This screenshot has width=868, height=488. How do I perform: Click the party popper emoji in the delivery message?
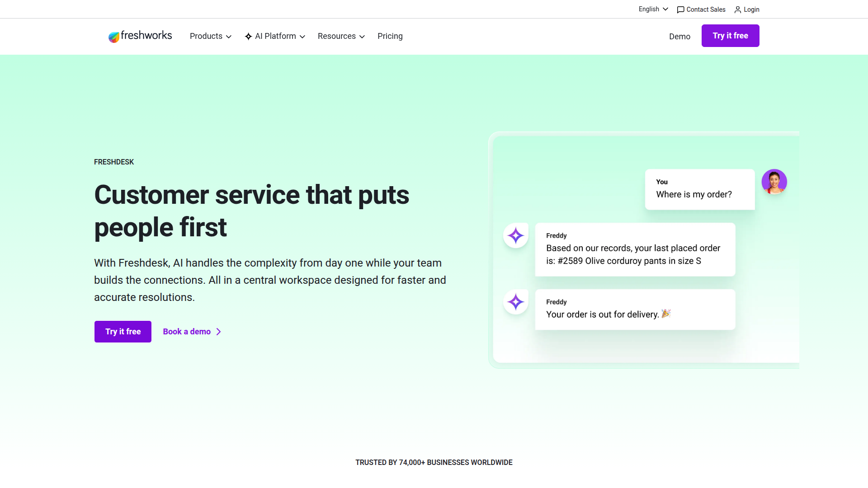pyautogui.click(x=666, y=314)
